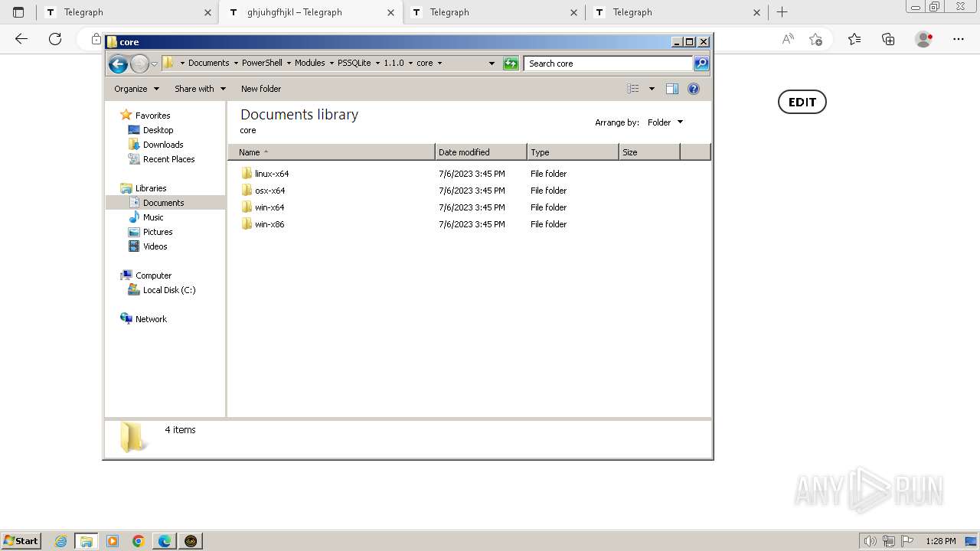The height and width of the screenshot is (551, 980).
Task: Launch Internet Explorer from taskbar
Action: (x=61, y=541)
